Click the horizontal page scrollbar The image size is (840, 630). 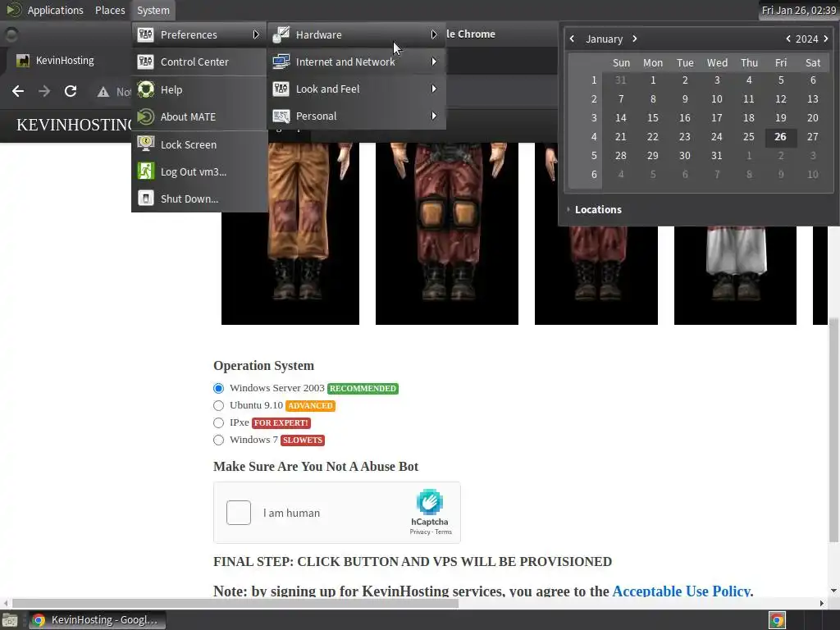(235, 603)
